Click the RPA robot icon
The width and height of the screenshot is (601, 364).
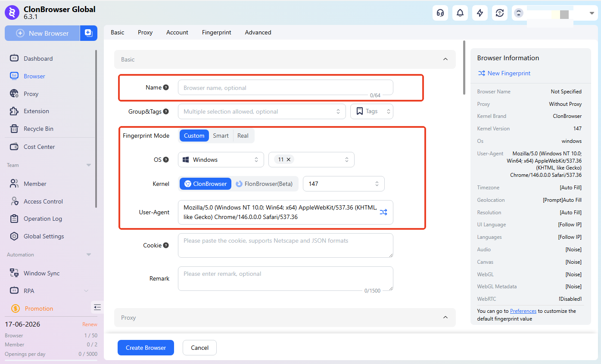[14, 291]
